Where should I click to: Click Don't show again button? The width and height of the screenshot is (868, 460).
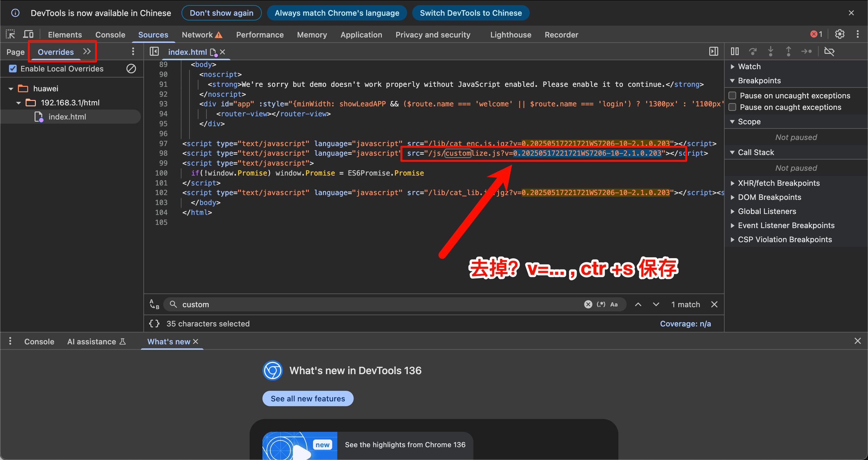[221, 13]
